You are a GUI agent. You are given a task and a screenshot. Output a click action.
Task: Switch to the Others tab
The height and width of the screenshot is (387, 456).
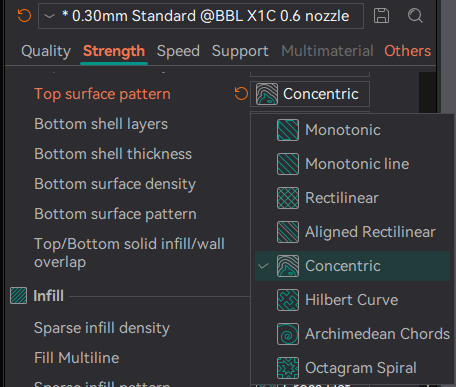point(407,51)
